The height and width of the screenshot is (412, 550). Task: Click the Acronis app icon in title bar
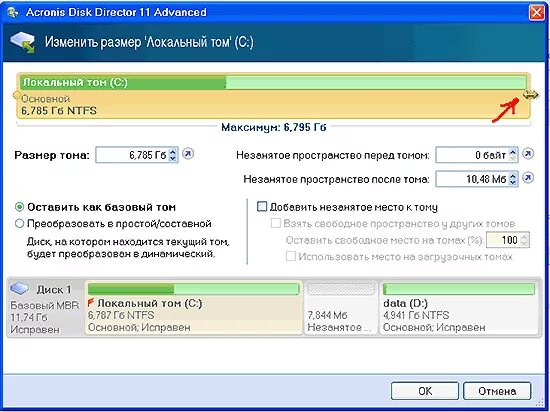13,12
